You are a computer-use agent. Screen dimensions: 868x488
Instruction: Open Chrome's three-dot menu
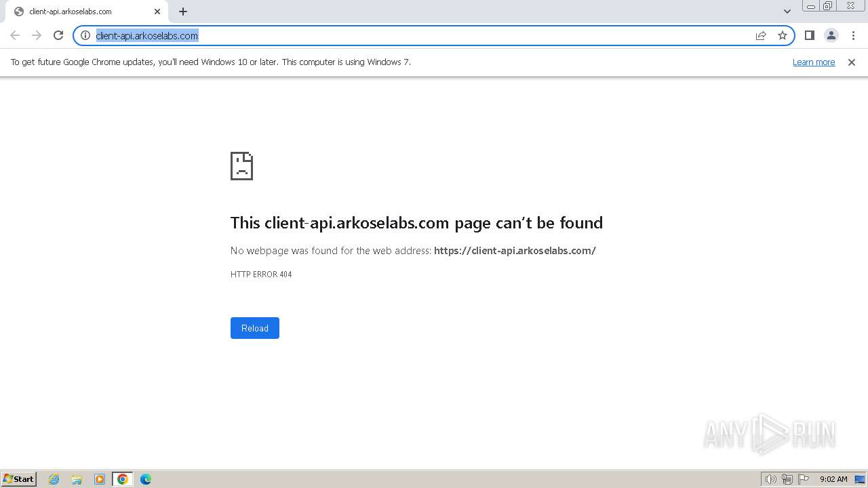[853, 35]
